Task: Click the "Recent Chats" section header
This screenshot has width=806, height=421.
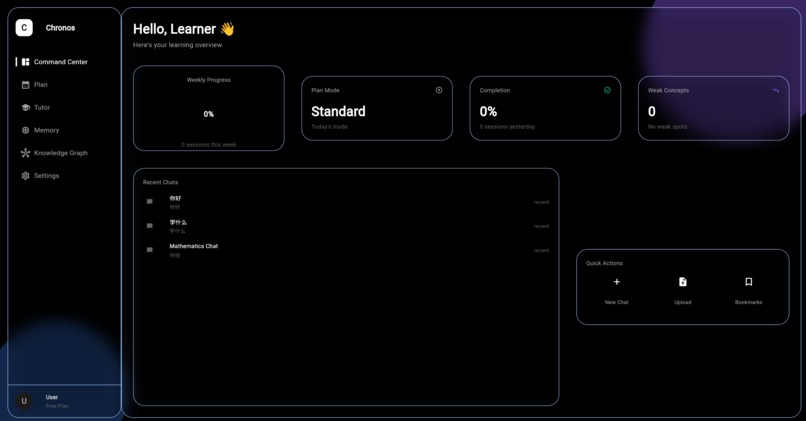Action: [160, 182]
